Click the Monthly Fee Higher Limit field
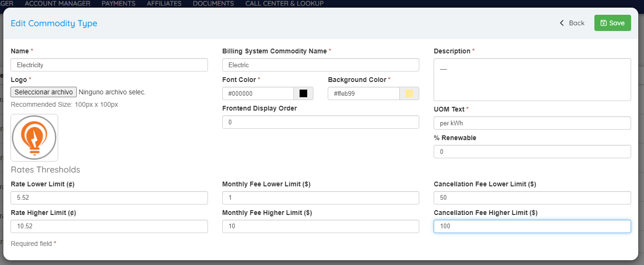The height and width of the screenshot is (265, 644). click(321, 226)
